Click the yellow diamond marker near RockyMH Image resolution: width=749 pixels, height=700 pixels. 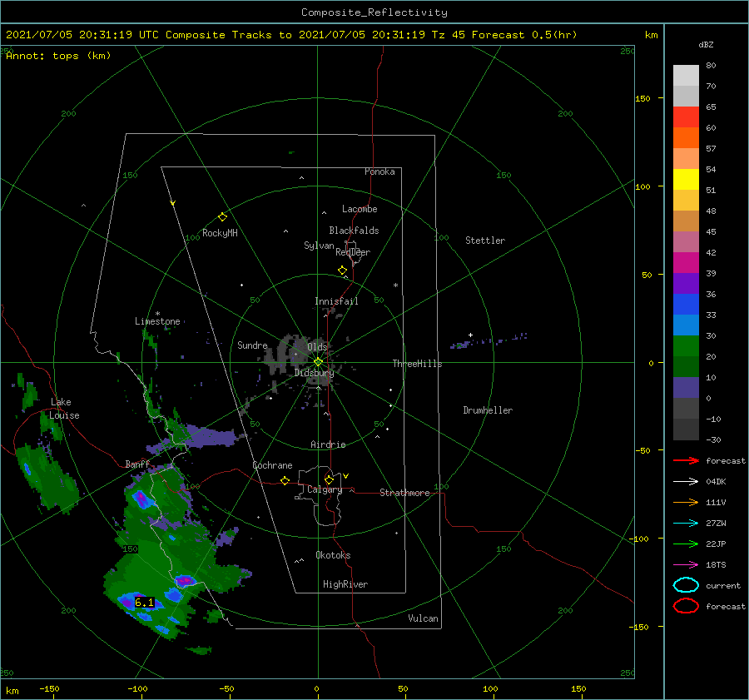(222, 217)
